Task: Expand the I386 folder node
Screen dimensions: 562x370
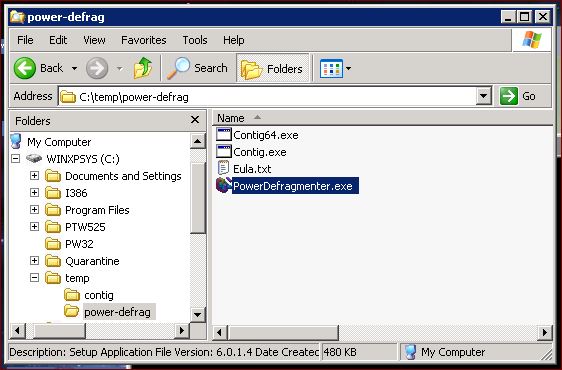Action: click(x=34, y=193)
